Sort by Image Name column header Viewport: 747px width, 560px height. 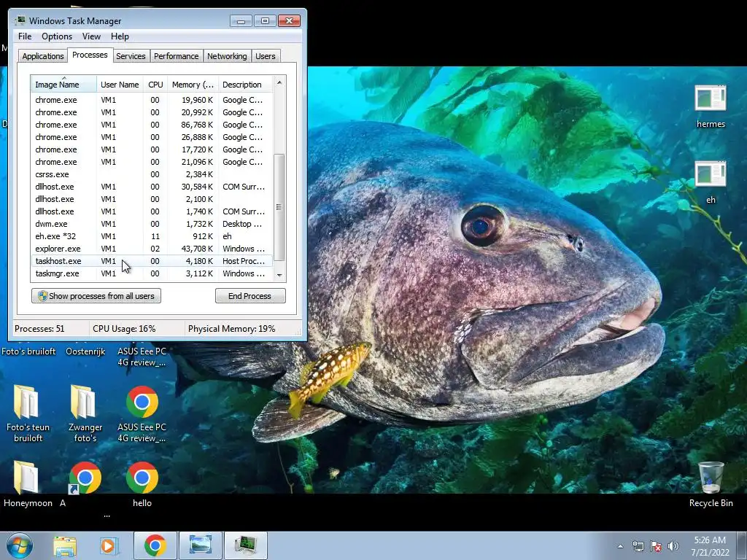[64, 85]
